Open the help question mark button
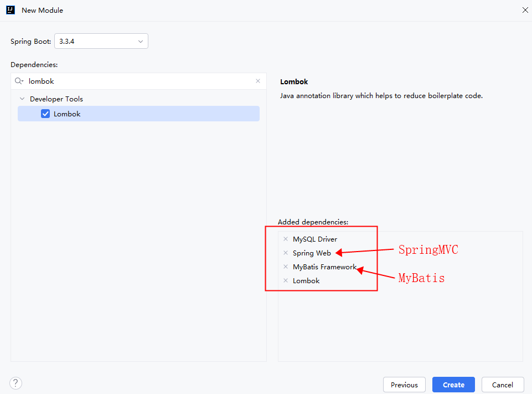 (x=16, y=383)
